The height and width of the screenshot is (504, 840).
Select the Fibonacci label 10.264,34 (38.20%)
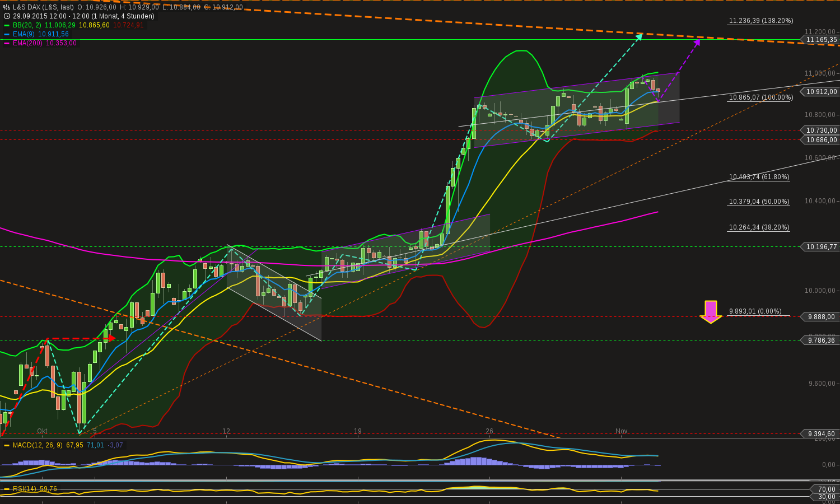pos(759,227)
